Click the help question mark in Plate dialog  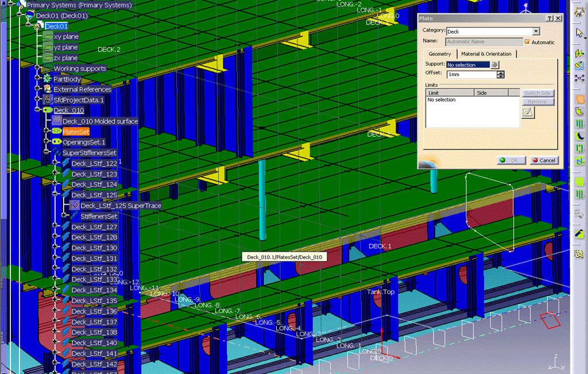550,18
